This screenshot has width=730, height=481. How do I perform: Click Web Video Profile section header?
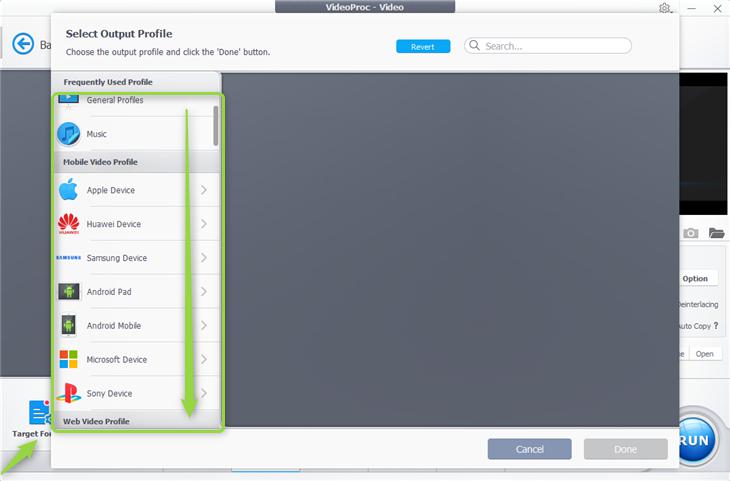[x=137, y=421]
